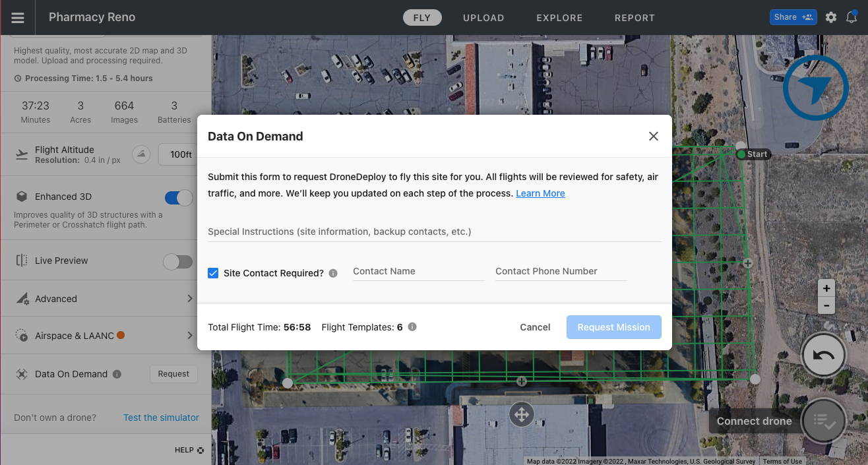
Task: Click the Learn More link in the dialog
Action: click(x=540, y=193)
